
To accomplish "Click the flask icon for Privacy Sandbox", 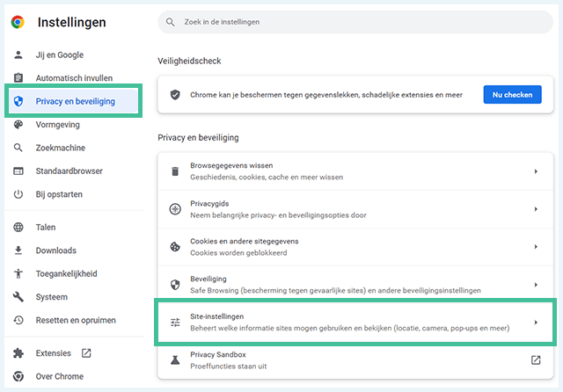I will coord(175,360).
